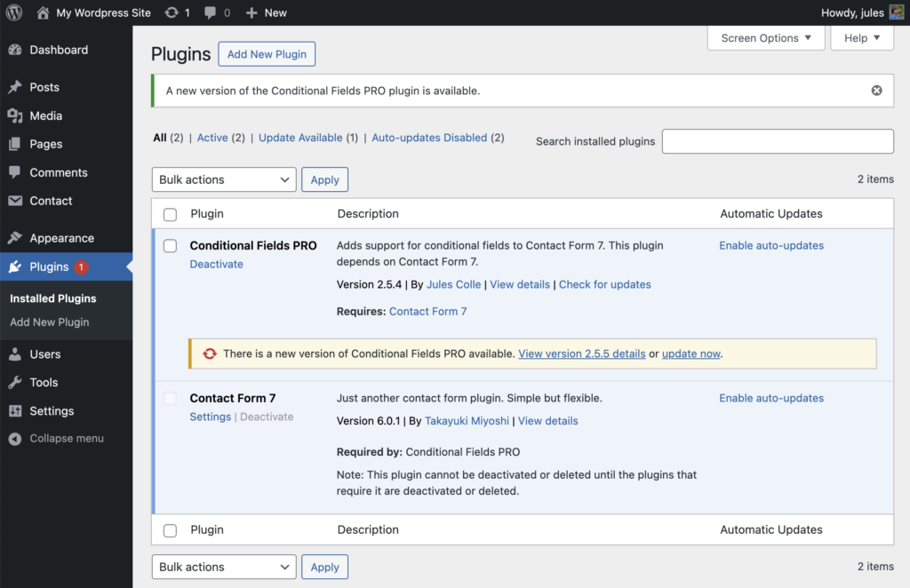This screenshot has width=910, height=588.
Task: Open the top Bulk actions dropdown
Action: (x=223, y=179)
